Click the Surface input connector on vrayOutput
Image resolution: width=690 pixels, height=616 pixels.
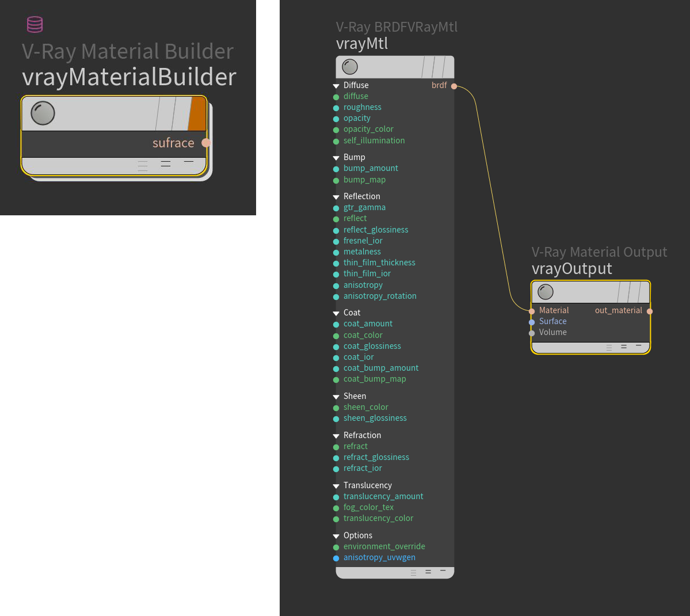[x=532, y=322]
